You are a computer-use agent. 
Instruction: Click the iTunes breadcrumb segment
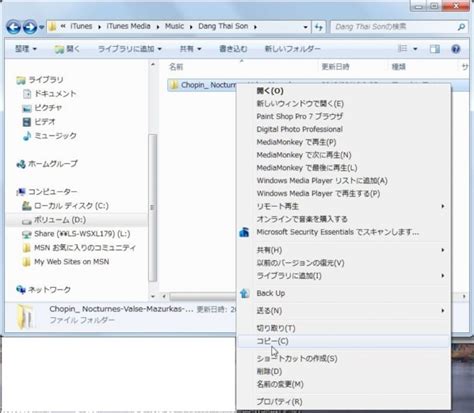pos(81,26)
